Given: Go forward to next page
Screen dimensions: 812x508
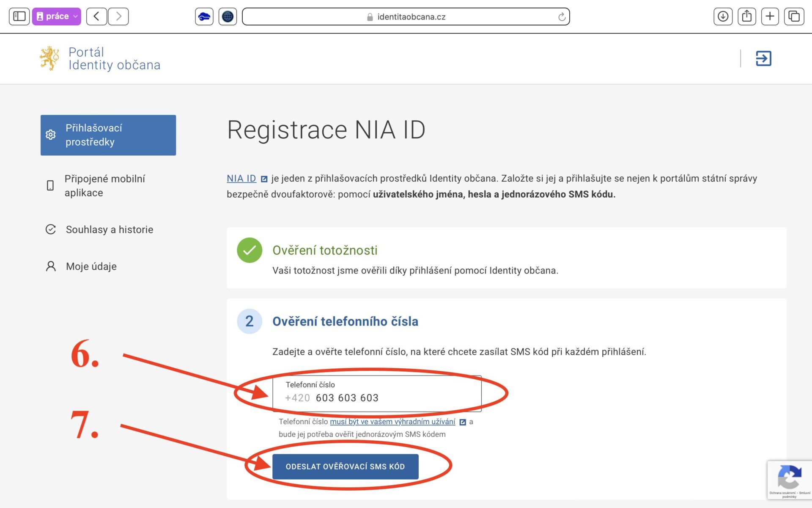Looking at the screenshot, I should [x=118, y=17].
